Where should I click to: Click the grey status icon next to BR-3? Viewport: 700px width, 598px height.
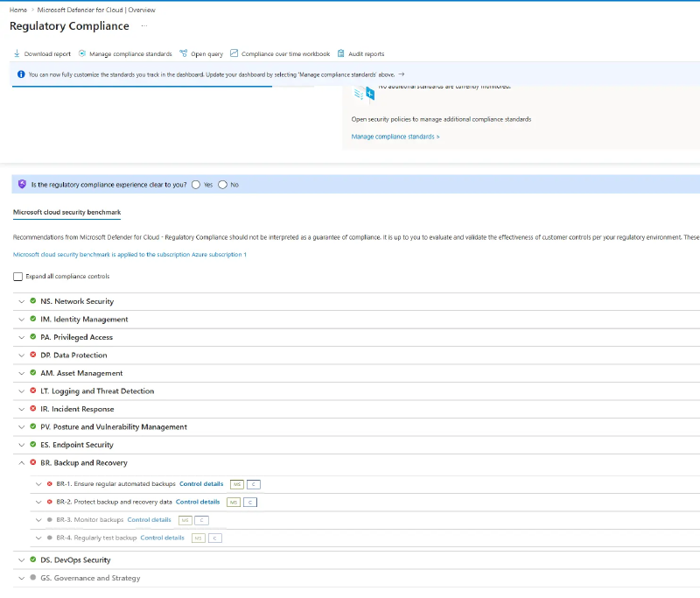[x=50, y=519]
